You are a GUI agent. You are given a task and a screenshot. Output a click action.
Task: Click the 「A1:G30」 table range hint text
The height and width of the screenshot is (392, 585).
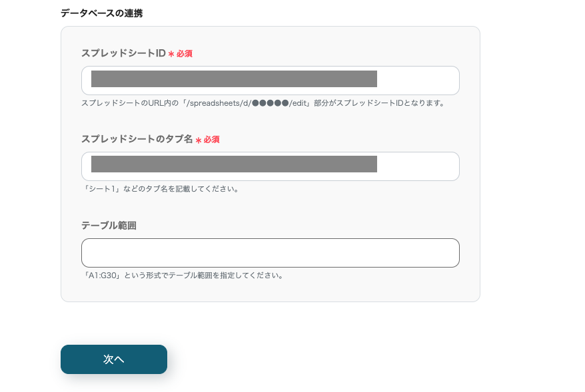click(183, 276)
